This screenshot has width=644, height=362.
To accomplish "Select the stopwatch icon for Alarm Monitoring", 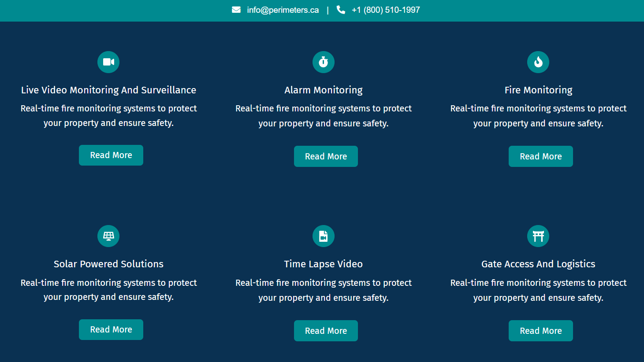I will click(323, 62).
